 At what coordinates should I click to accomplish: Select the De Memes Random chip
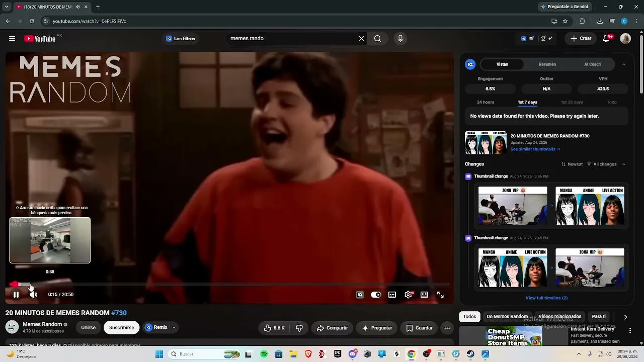pyautogui.click(x=507, y=317)
